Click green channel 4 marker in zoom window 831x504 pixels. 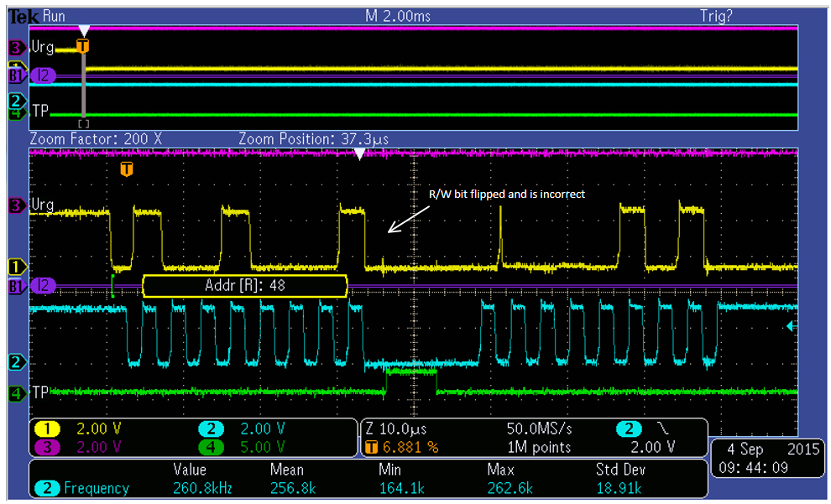pyautogui.click(x=17, y=393)
